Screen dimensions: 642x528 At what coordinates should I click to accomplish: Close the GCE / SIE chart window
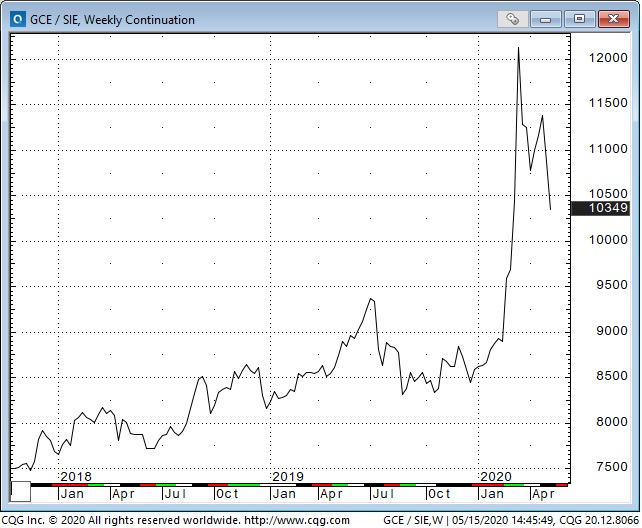tap(613, 18)
